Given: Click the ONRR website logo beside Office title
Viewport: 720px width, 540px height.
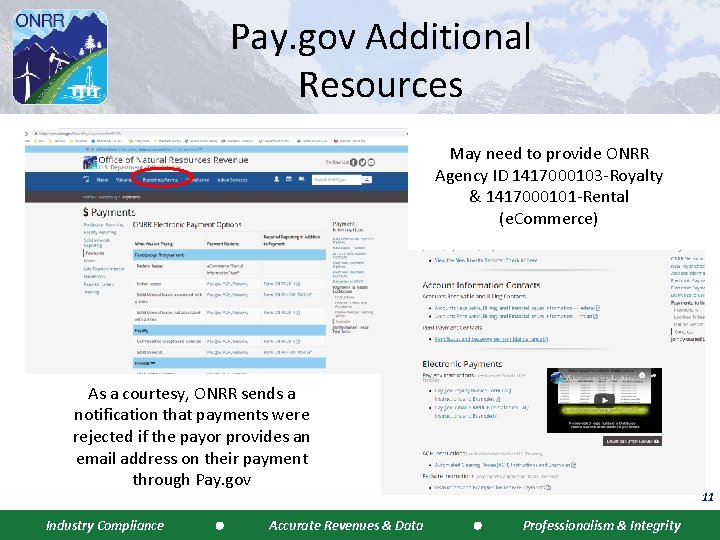Looking at the screenshot, I should (90, 163).
